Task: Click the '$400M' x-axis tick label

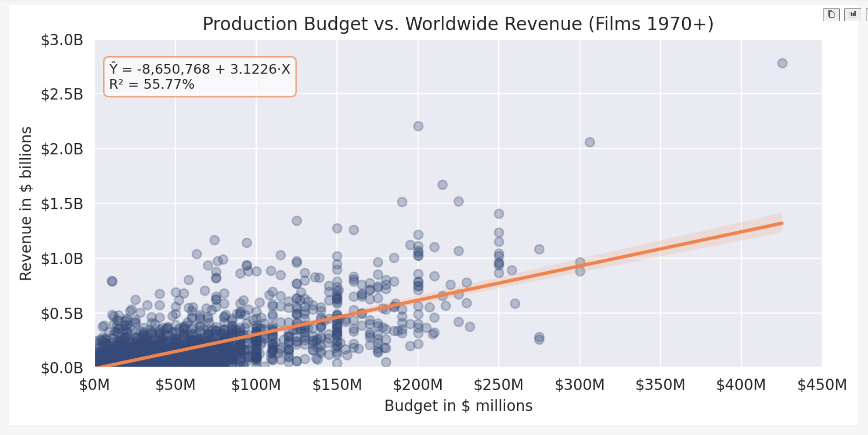Action: [741, 385]
